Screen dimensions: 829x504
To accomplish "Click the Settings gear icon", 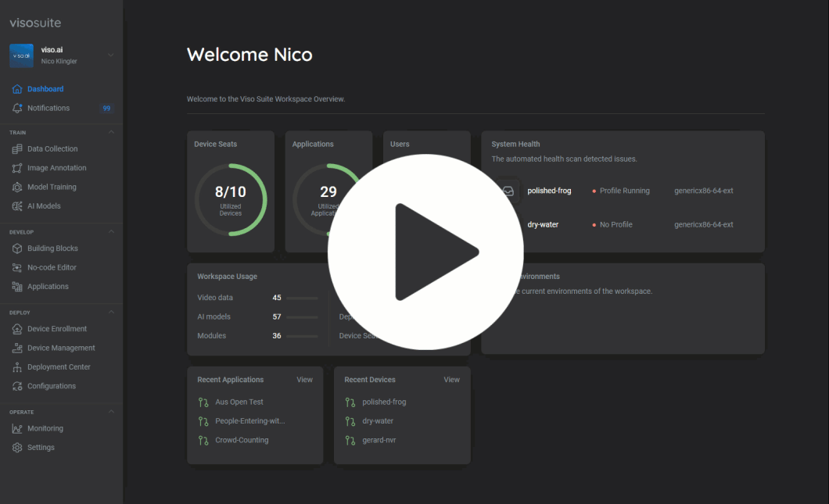I will [17, 448].
